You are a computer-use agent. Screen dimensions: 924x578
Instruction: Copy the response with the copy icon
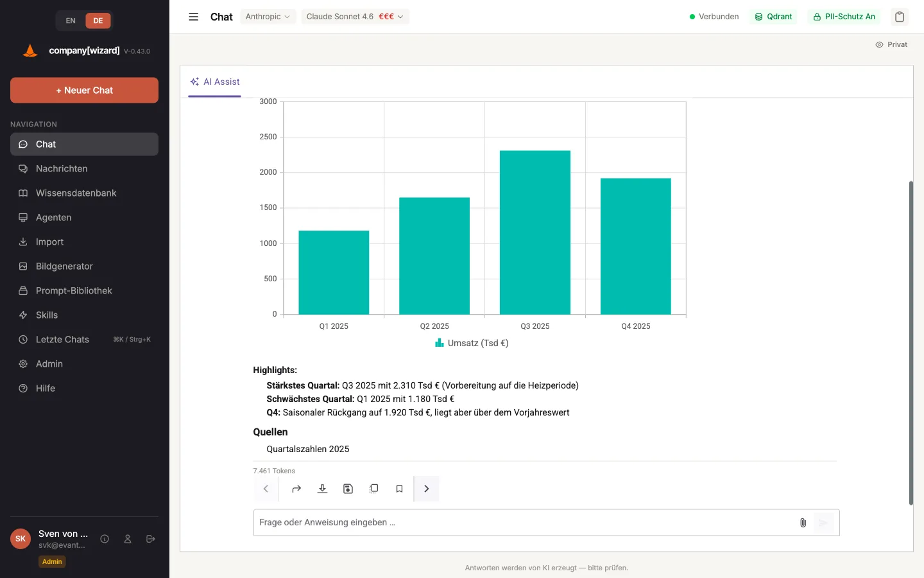(x=373, y=489)
